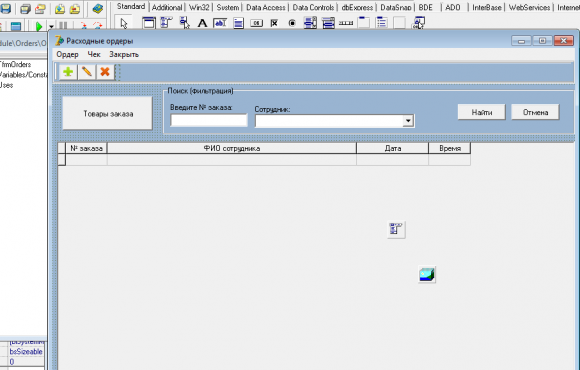
Task: Select the RadioButton component in palette
Action: click(x=292, y=23)
